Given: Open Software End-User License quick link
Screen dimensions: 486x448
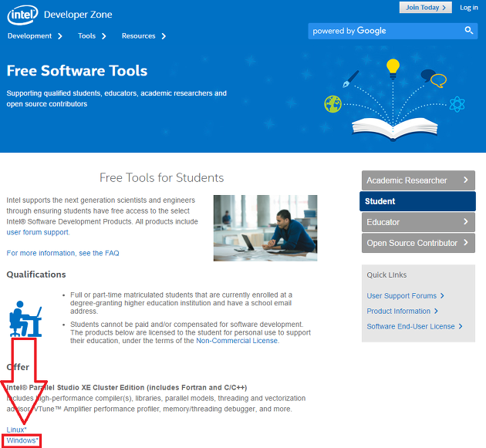Looking at the screenshot, I should [x=410, y=326].
